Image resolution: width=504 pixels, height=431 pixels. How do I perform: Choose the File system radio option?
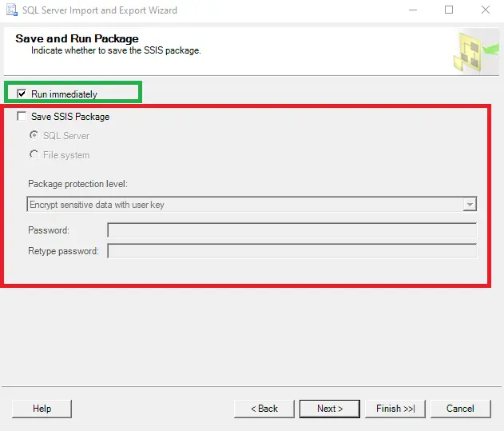click(34, 154)
